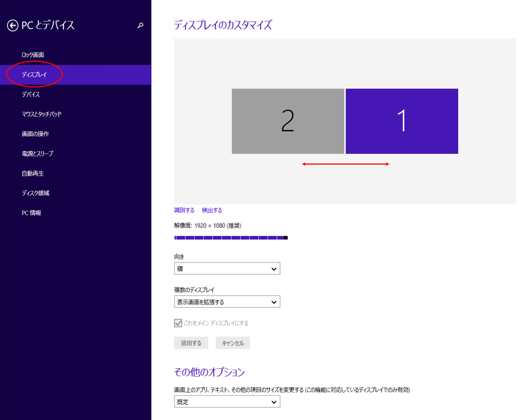Click the PC とデバイス title
This screenshot has width=524, height=420.
[48, 25]
